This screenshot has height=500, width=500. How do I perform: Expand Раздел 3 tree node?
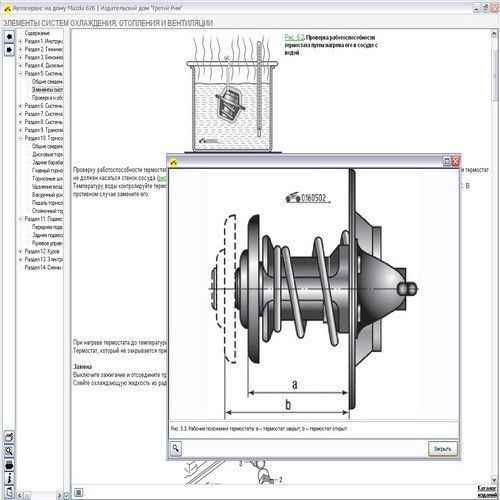[x=21, y=57]
